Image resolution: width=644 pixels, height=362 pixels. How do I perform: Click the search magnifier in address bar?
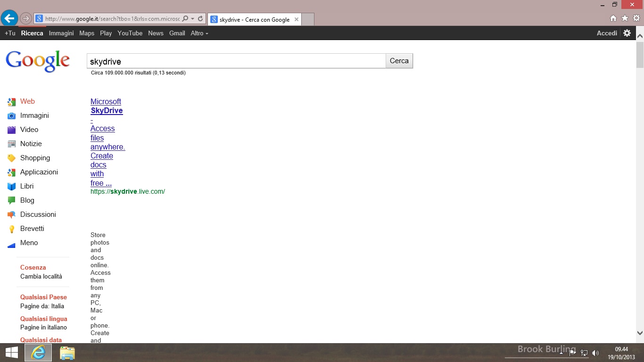[185, 19]
